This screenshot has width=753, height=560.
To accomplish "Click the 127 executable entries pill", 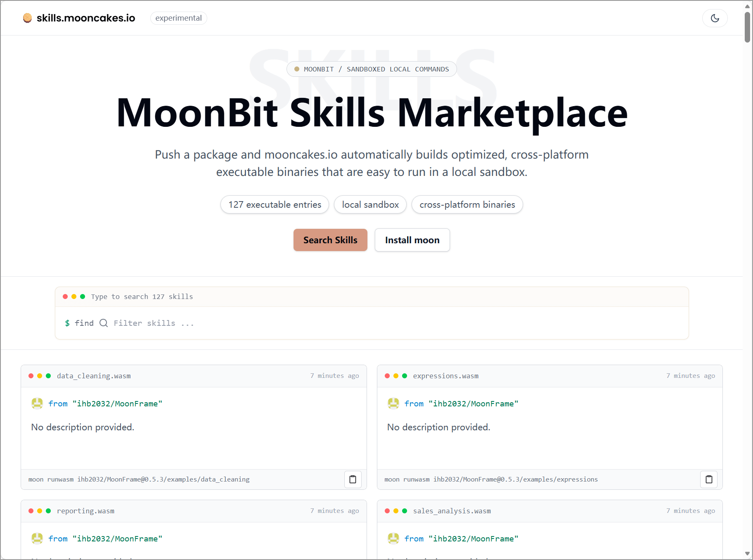I will (275, 204).
